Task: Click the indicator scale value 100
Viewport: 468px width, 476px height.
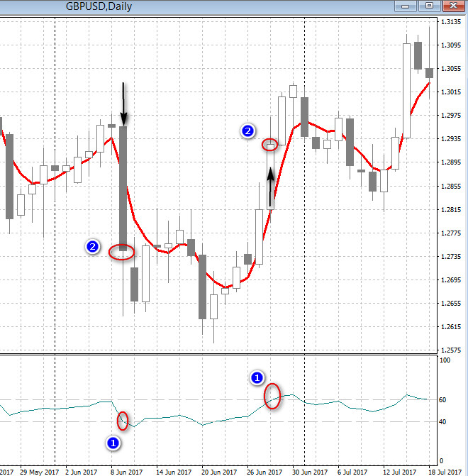Action: 445,360
